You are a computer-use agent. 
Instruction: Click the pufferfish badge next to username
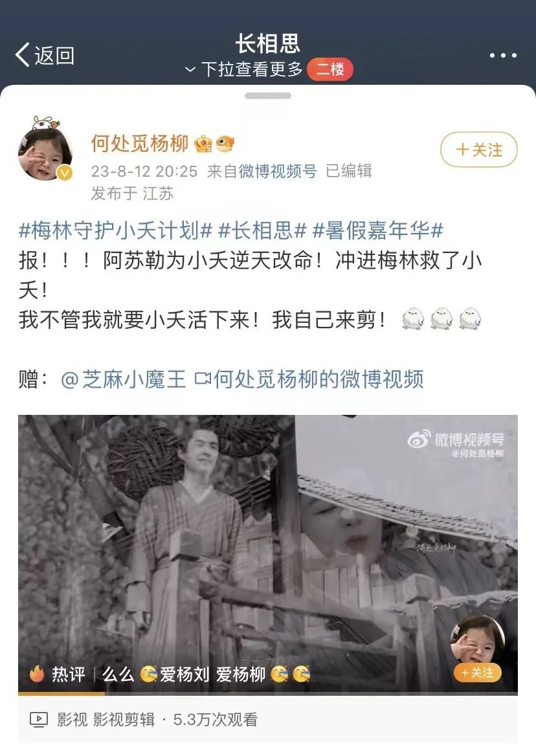click(225, 143)
